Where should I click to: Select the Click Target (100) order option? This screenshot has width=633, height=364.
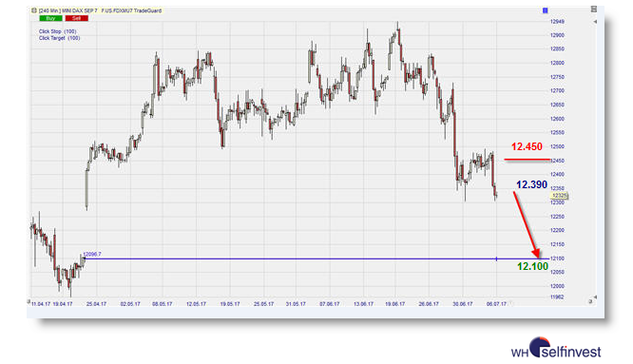59,38
